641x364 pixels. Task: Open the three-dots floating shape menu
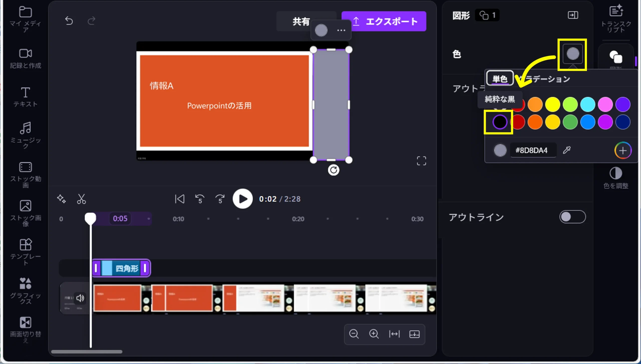pos(341,31)
